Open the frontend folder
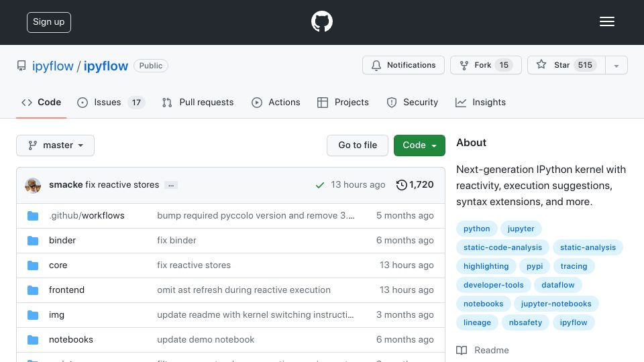 pyautogui.click(x=66, y=290)
